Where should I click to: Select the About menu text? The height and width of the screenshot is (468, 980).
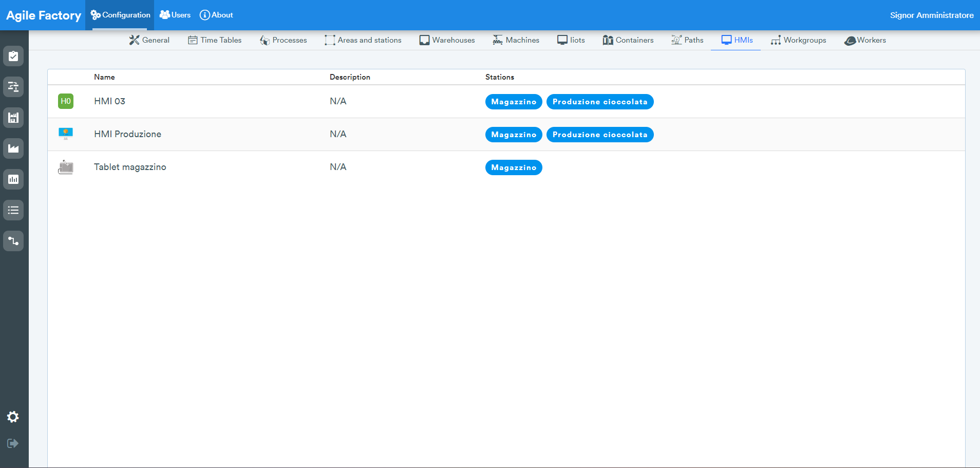222,15
